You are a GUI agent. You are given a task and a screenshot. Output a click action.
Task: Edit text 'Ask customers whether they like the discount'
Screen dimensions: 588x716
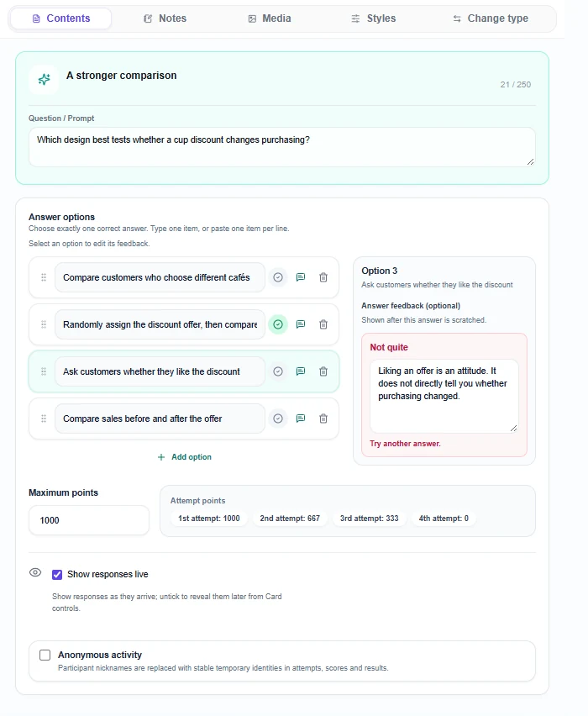point(160,371)
